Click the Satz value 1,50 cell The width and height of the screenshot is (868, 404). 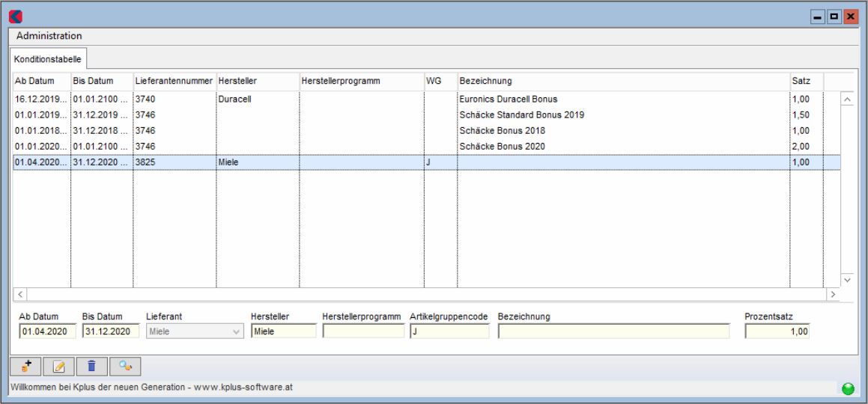point(807,115)
